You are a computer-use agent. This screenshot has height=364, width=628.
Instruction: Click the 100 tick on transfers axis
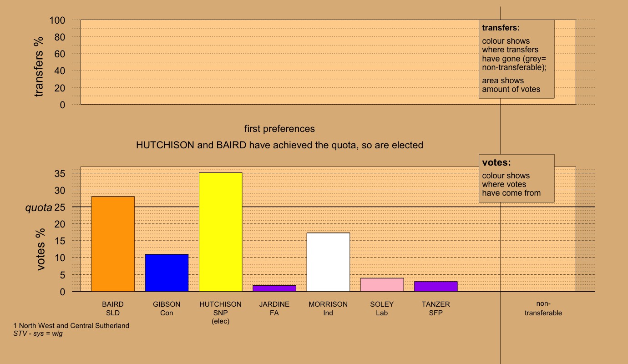(58, 20)
